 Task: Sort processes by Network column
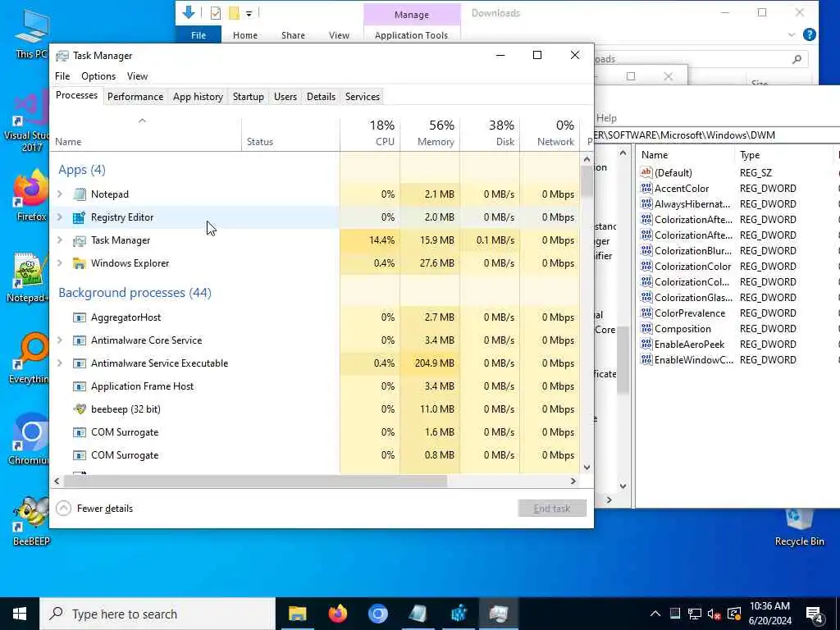[550, 133]
